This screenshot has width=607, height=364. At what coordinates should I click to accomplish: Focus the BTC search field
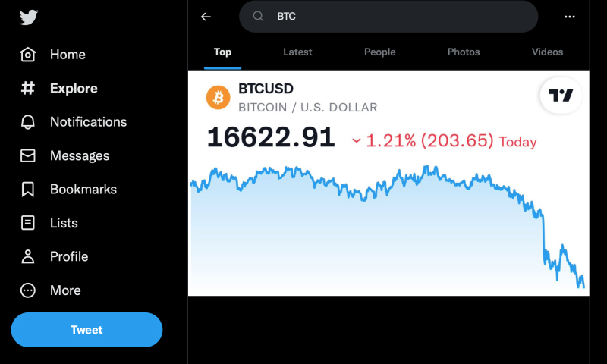click(x=388, y=16)
